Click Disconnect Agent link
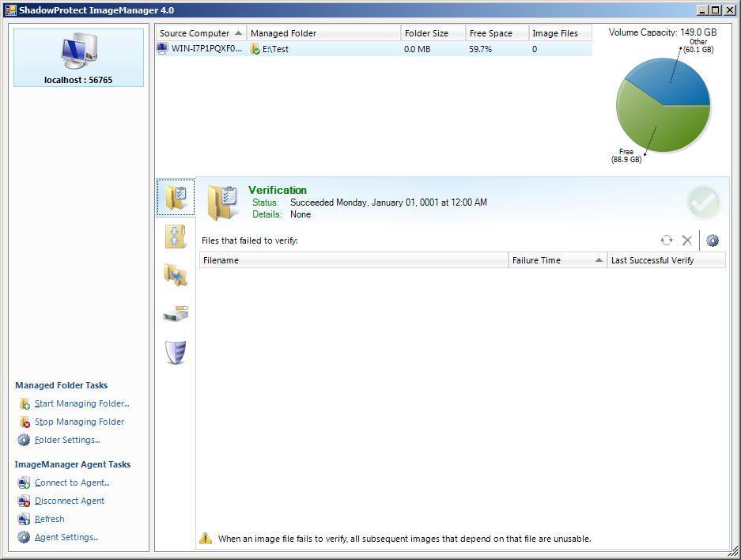 70,501
